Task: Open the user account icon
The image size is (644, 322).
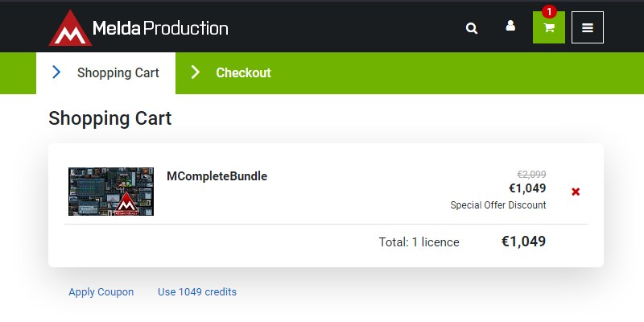Action: [x=510, y=27]
